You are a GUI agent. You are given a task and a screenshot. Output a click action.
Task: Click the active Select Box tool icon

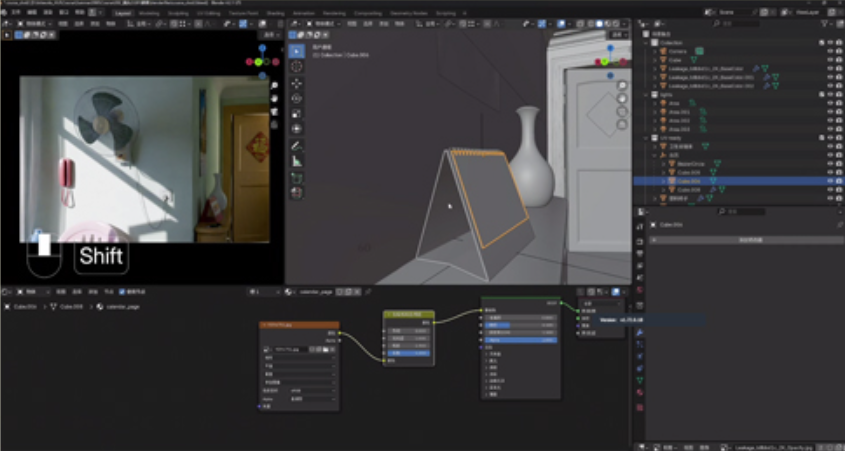click(x=296, y=51)
